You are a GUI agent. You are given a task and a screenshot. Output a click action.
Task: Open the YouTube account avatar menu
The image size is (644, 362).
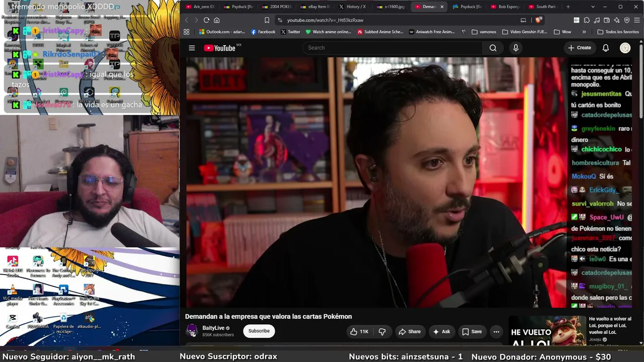pos(625,48)
